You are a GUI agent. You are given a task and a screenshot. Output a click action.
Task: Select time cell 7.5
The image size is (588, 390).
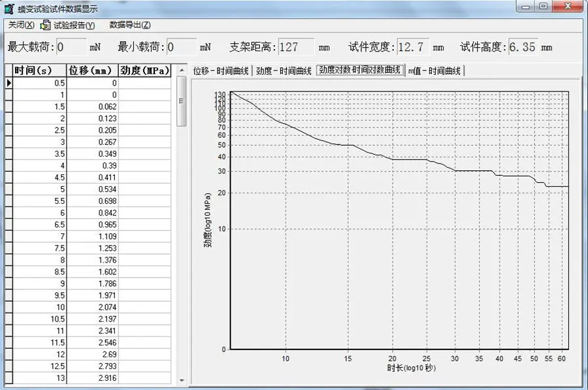(40, 248)
